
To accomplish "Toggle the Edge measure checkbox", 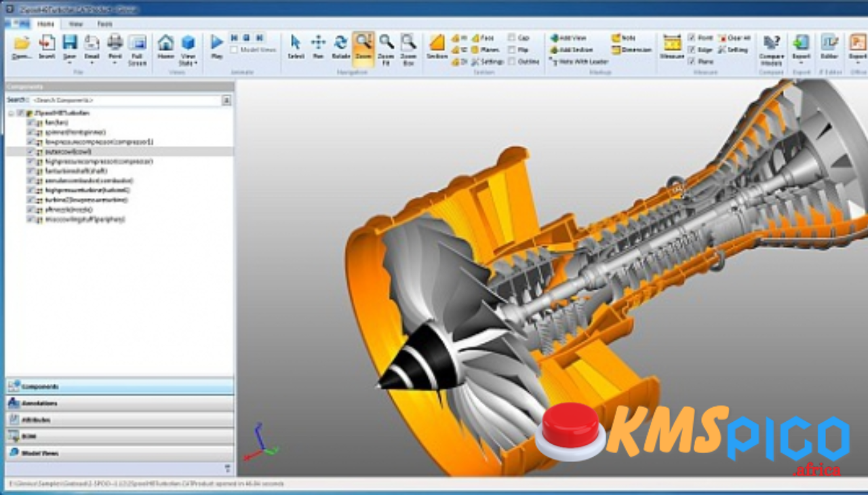I will [x=691, y=49].
